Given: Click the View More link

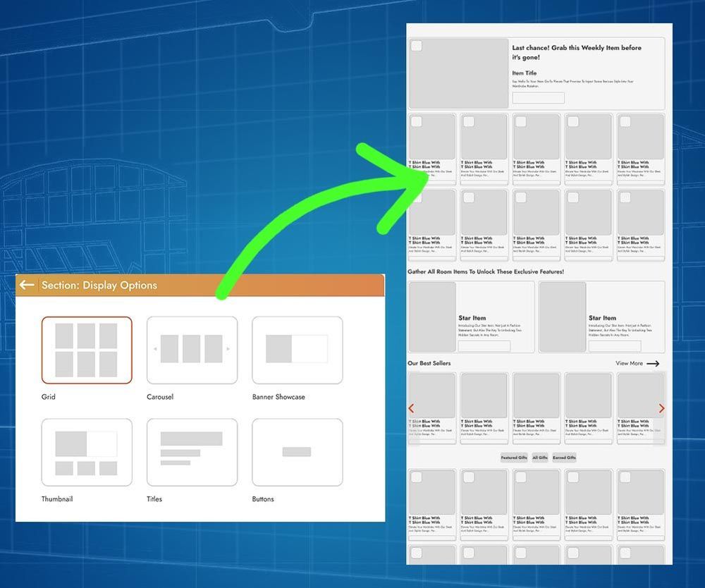Looking at the screenshot, I should click(629, 364).
